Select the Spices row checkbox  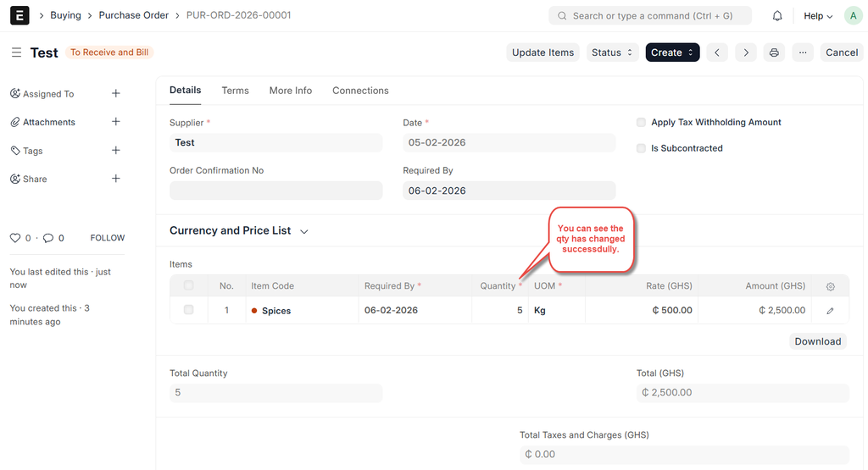[x=188, y=310]
